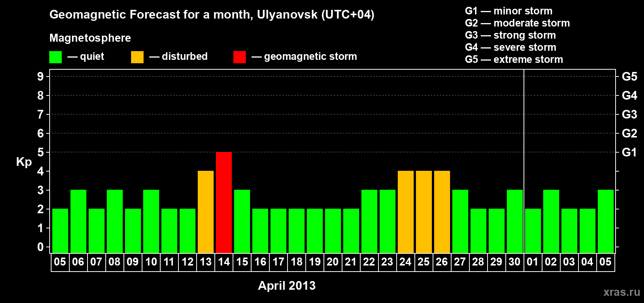Select the orange bar for April 24
The height and width of the screenshot is (303, 644).
406,212
